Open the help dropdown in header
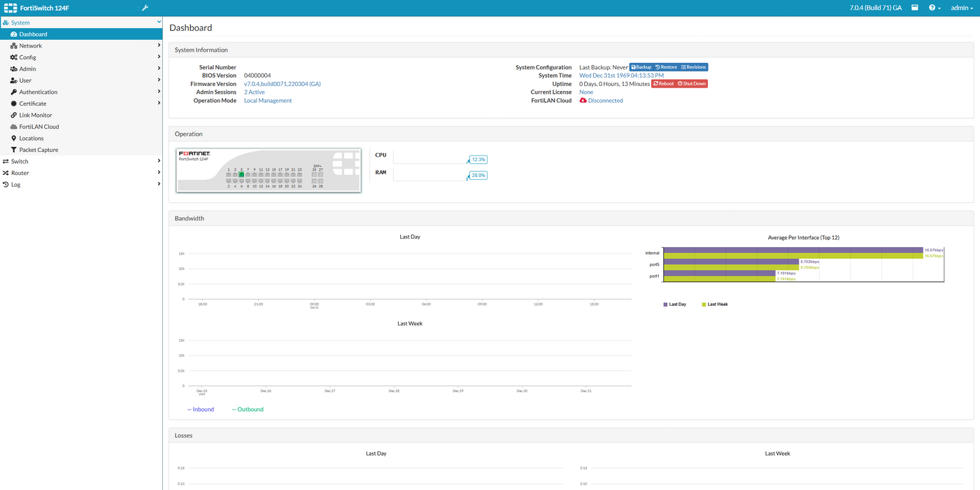This screenshot has height=490, width=980. (935, 8)
